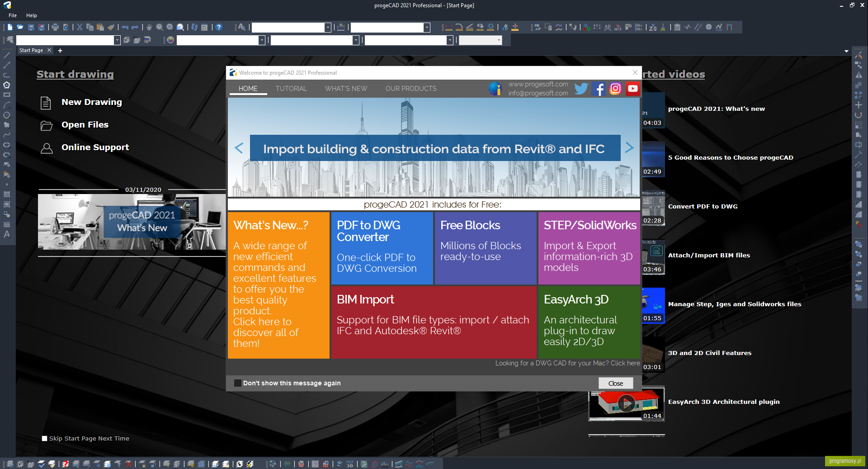
Task: Open progeCAD 2021 What's New thumbnail image
Action: point(132,222)
